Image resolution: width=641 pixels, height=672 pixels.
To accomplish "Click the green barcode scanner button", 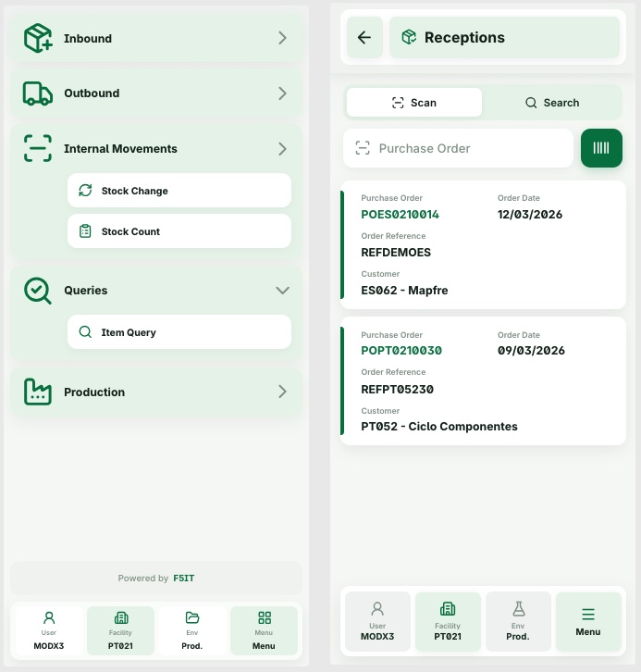I will click(x=601, y=148).
